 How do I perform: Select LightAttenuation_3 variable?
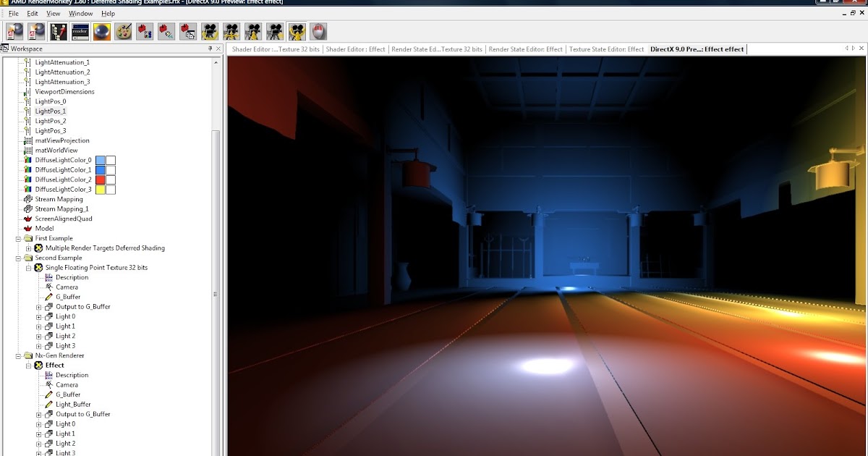click(x=62, y=82)
